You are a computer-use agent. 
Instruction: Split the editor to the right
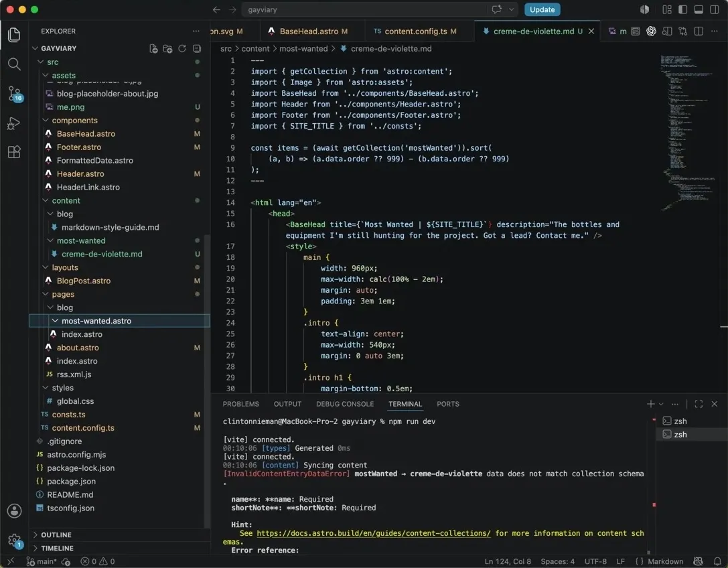click(x=699, y=31)
